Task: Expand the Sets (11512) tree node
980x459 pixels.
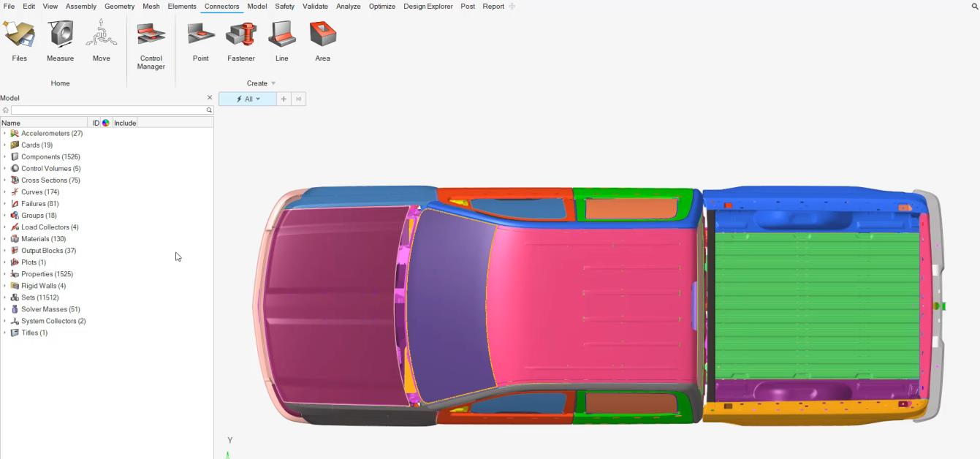Action: [x=5, y=297]
